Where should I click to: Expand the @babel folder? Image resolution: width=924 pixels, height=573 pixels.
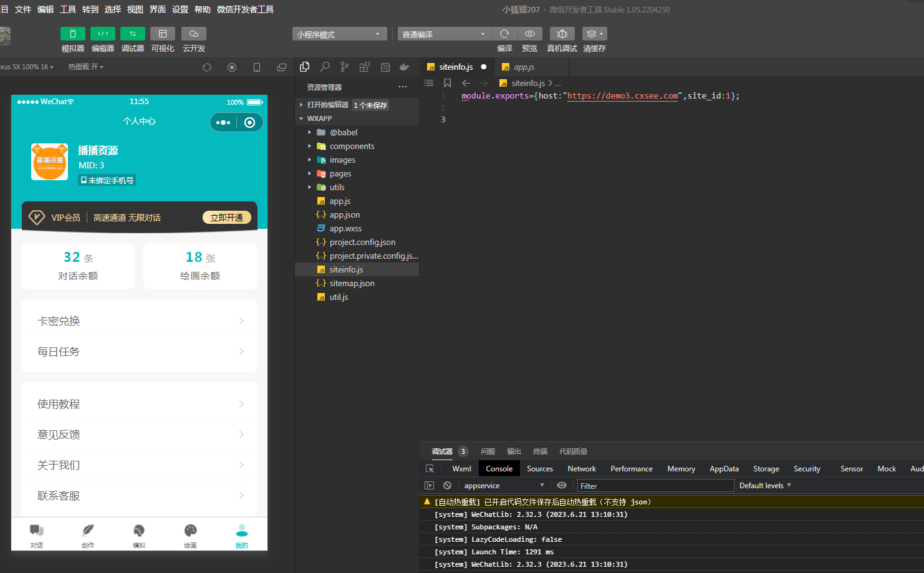357,132
